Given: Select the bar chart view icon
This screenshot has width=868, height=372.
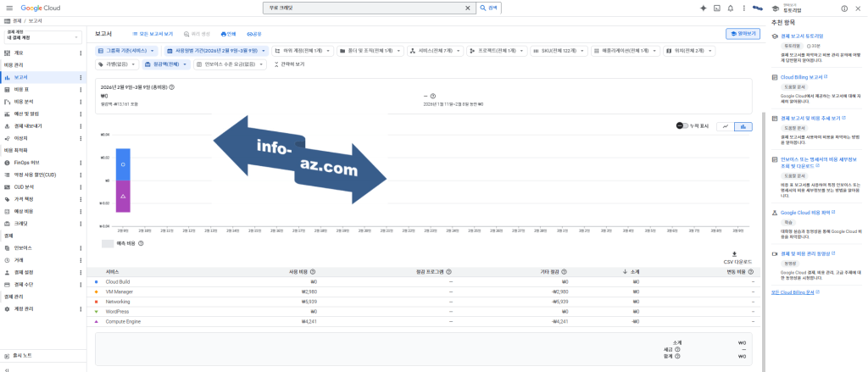Looking at the screenshot, I should point(743,126).
